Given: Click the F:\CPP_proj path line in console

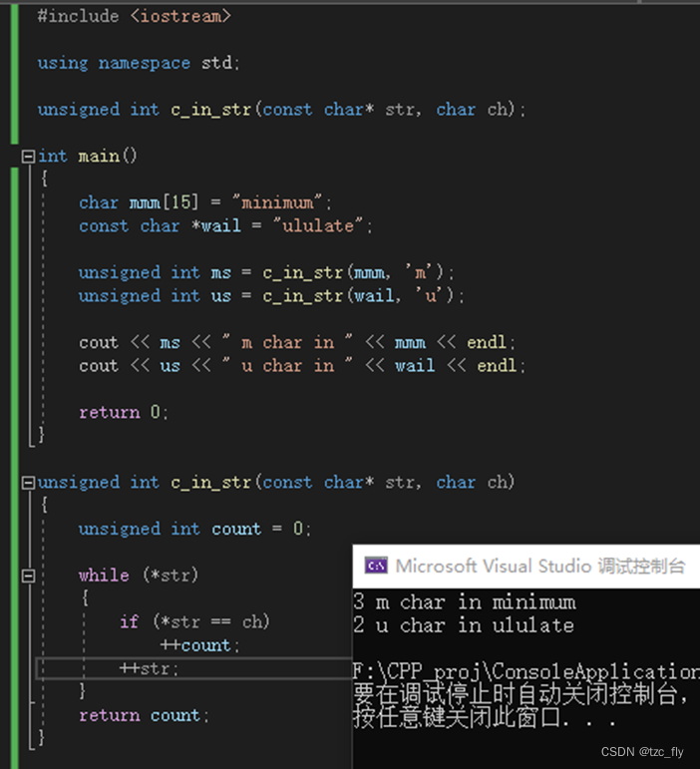Looking at the screenshot, I should [525, 671].
